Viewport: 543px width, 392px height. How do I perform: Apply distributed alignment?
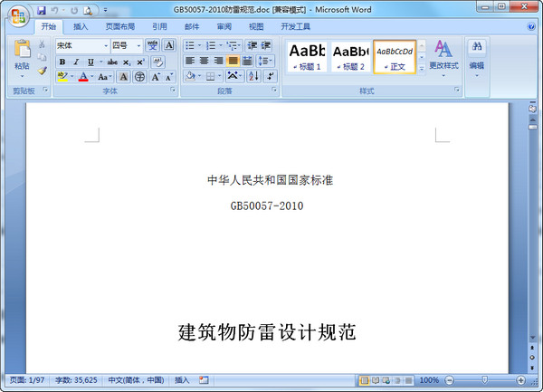click(247, 62)
